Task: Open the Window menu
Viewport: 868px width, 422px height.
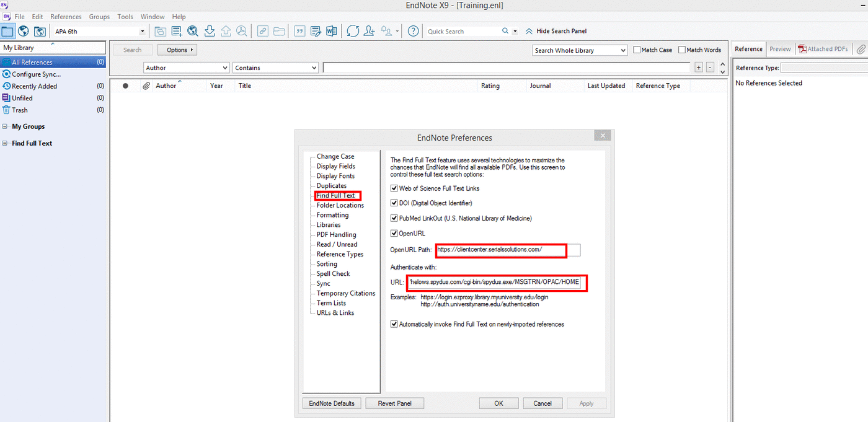Action: pyautogui.click(x=153, y=17)
